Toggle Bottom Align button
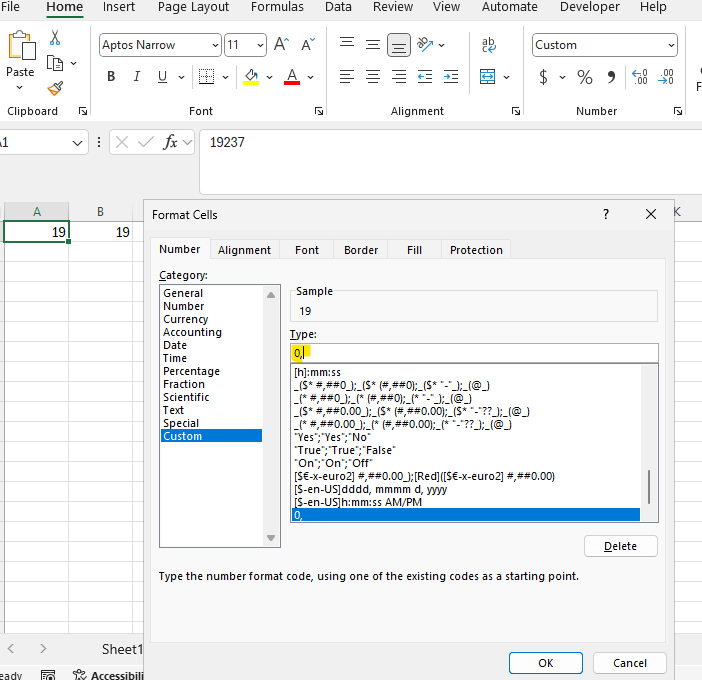This screenshot has width=702, height=680. (398, 45)
